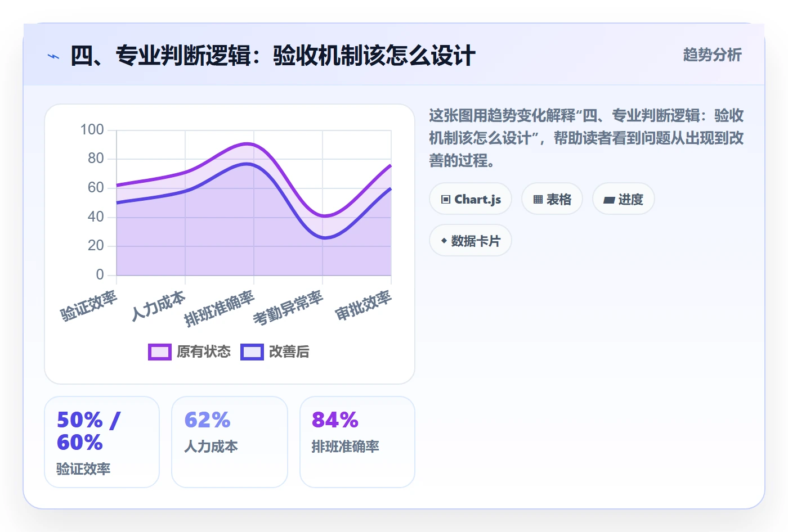Viewport: 788px width, 532px height.
Task: Click the section title 四、专业判断逻辑
Action: pyautogui.click(x=273, y=56)
